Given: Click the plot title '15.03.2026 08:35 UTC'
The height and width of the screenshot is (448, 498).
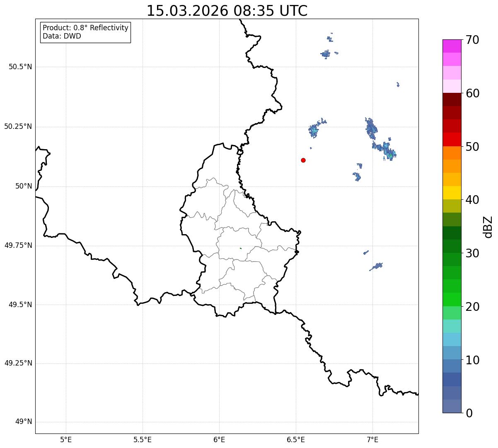Looking at the screenshot, I should [227, 11].
